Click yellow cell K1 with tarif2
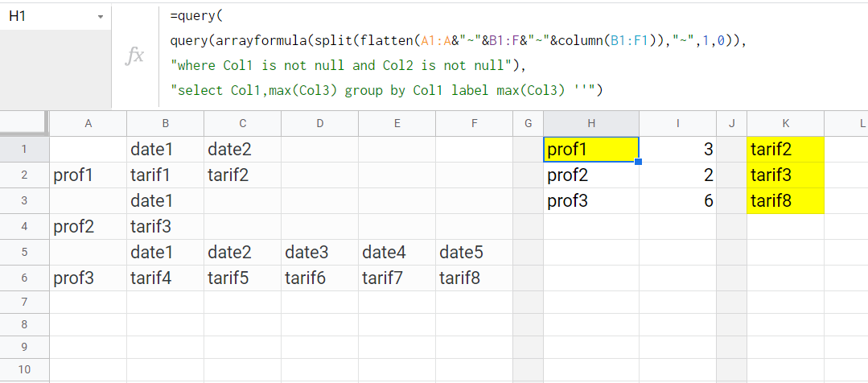 785,150
